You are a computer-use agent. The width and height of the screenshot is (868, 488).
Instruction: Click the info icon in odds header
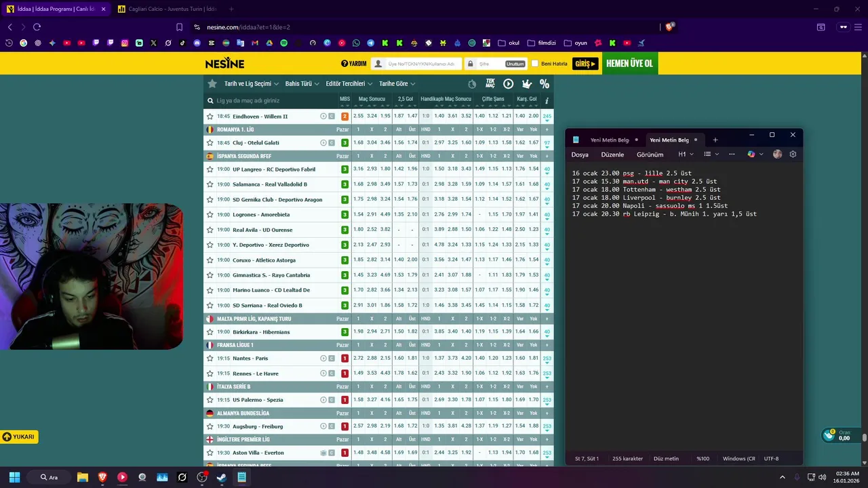(547, 101)
